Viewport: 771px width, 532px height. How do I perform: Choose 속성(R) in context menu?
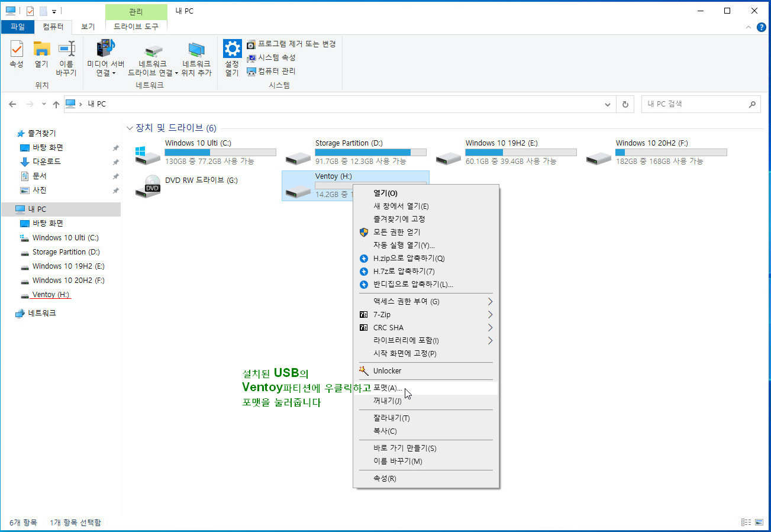pyautogui.click(x=426, y=478)
